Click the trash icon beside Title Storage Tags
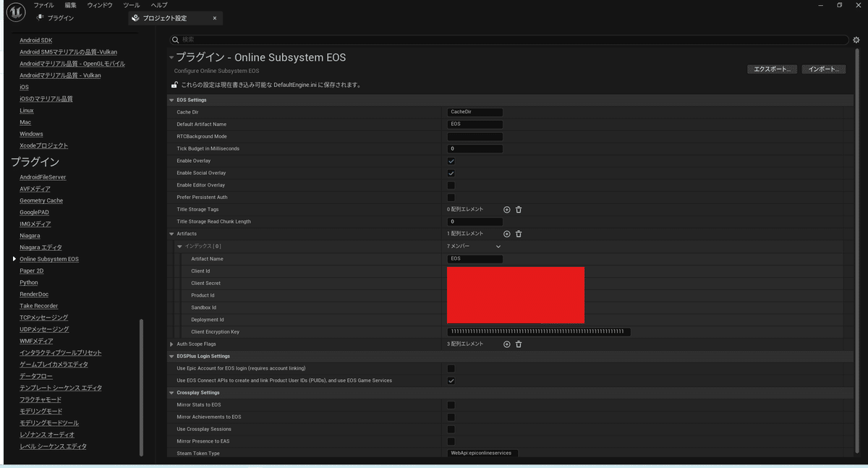 point(519,209)
